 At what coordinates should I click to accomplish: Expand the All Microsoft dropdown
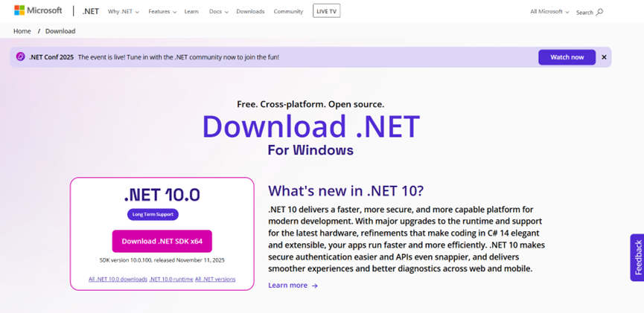(x=549, y=11)
